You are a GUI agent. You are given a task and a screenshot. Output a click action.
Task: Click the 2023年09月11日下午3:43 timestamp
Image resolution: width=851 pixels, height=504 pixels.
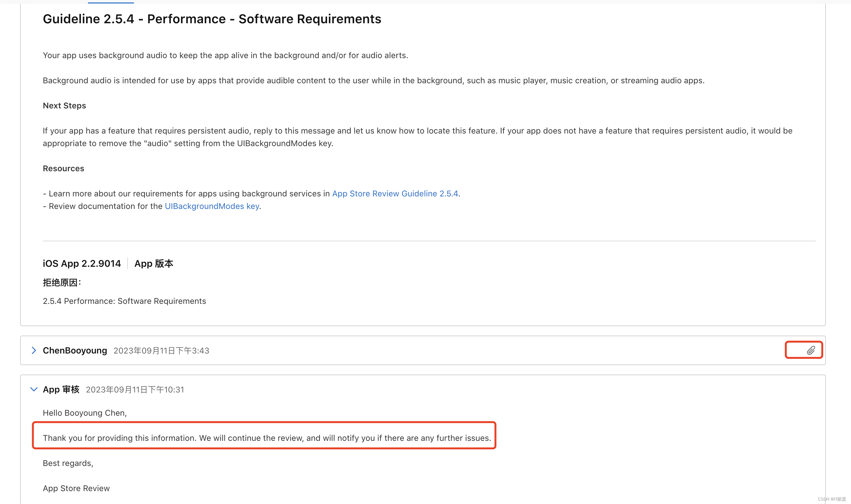coord(161,351)
